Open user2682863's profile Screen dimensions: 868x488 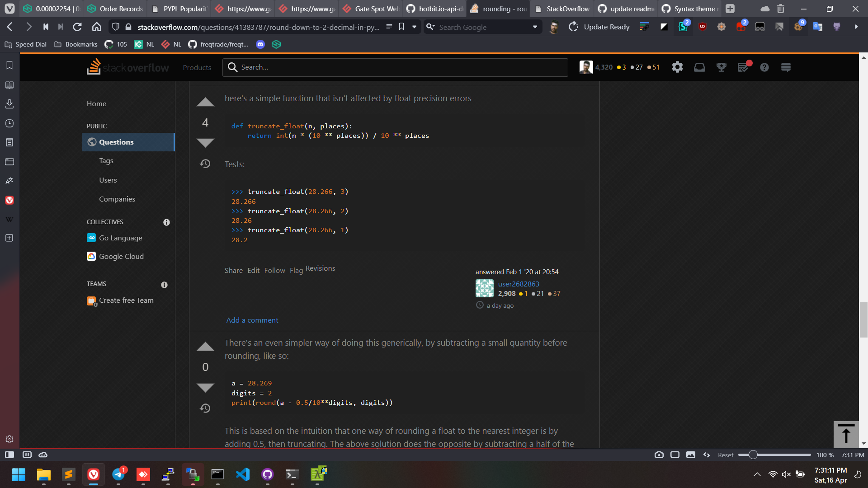coord(518,284)
